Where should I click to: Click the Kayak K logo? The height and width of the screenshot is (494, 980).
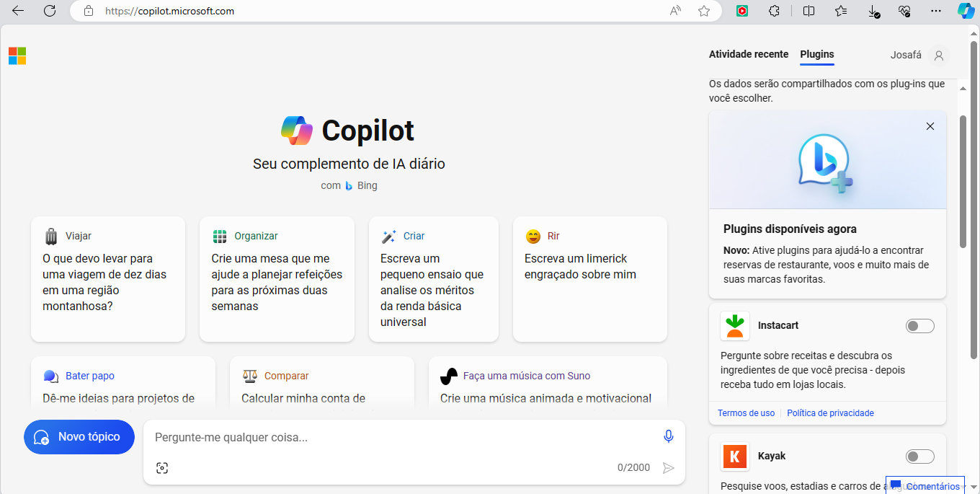pos(734,456)
